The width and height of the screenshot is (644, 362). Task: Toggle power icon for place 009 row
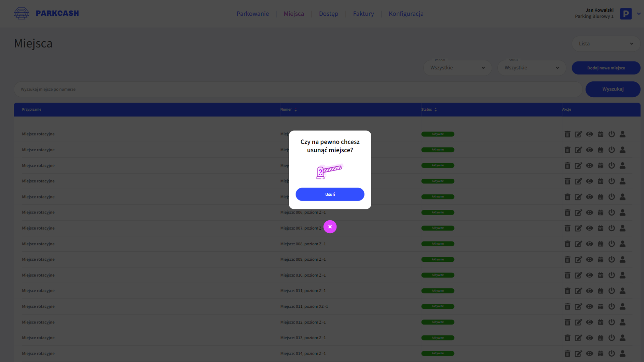tap(611, 259)
